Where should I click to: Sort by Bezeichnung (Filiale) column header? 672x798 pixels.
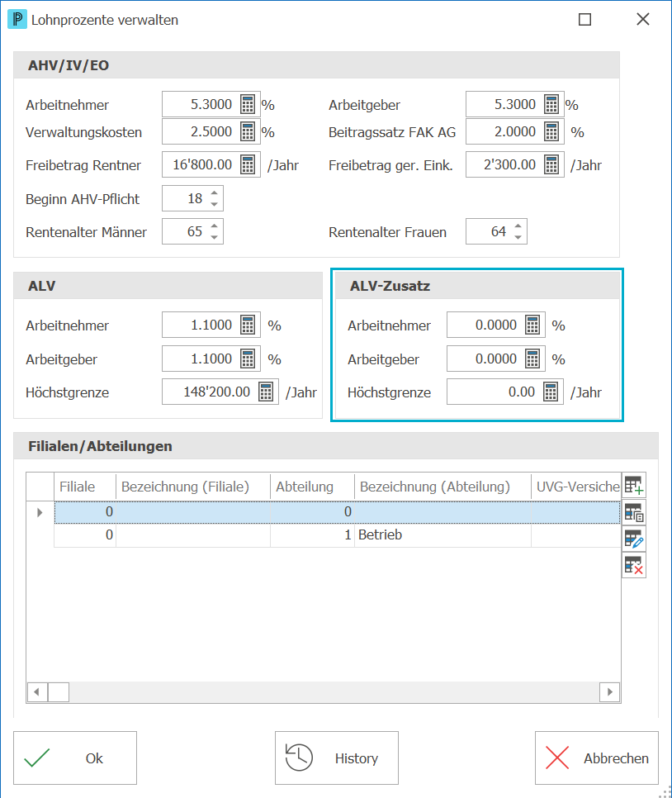(x=193, y=487)
